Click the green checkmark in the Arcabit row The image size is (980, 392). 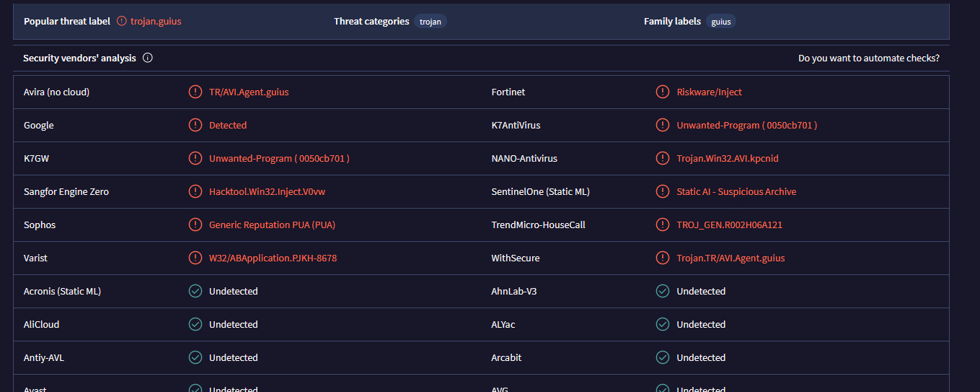pyautogui.click(x=663, y=357)
